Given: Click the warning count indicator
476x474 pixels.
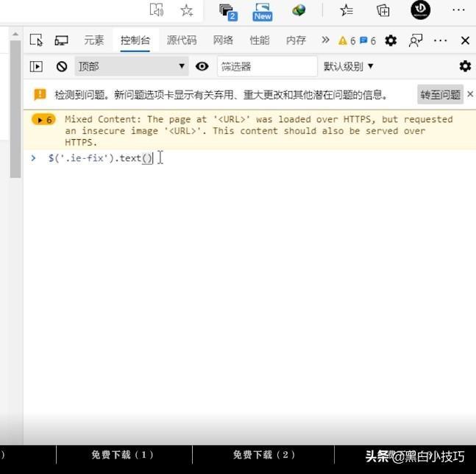Looking at the screenshot, I should [347, 40].
